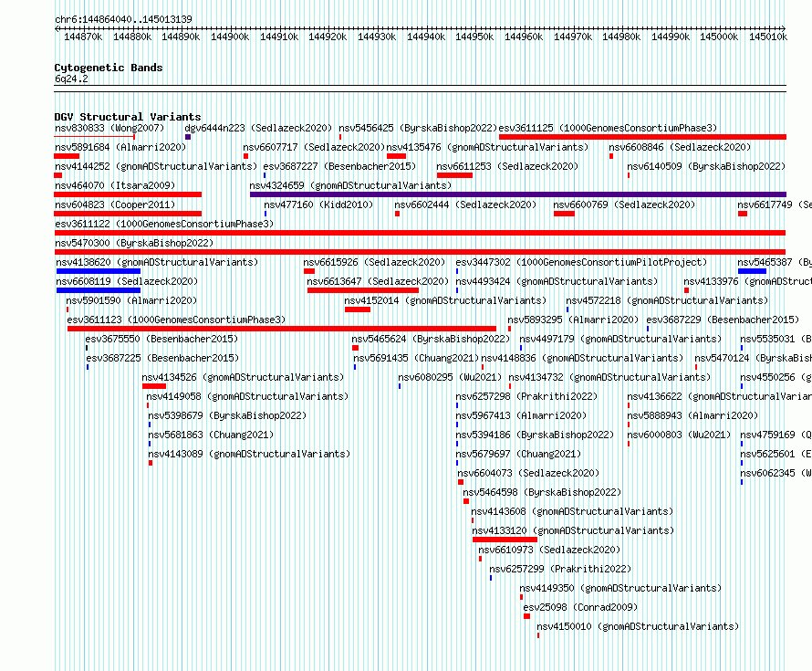Click nsv6611253 (Sedlazeck2020) label

click(x=507, y=166)
